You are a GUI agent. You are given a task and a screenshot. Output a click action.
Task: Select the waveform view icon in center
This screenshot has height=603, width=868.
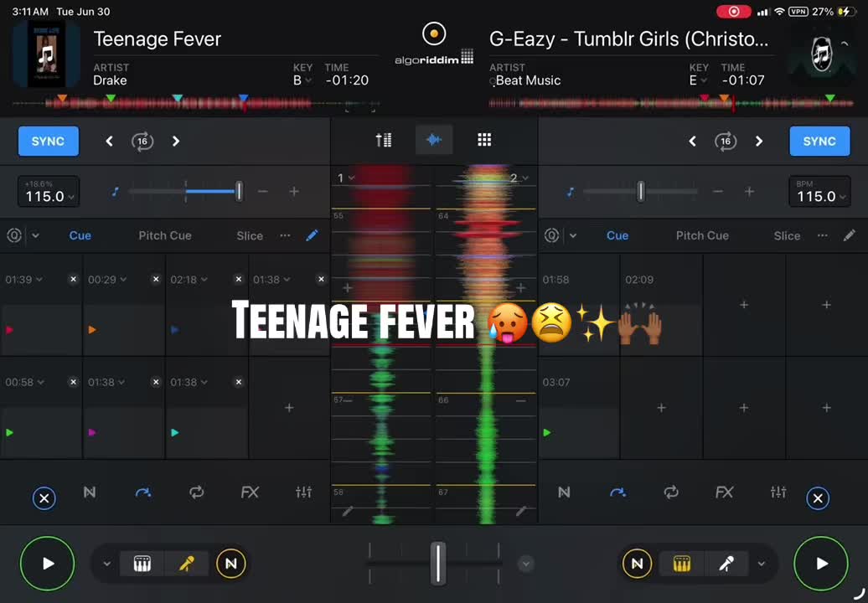point(434,140)
